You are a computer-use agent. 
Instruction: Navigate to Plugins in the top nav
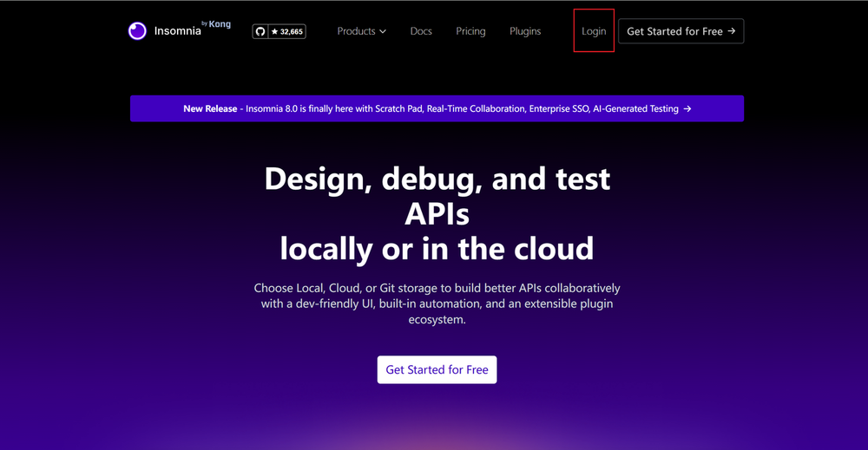pyautogui.click(x=525, y=31)
